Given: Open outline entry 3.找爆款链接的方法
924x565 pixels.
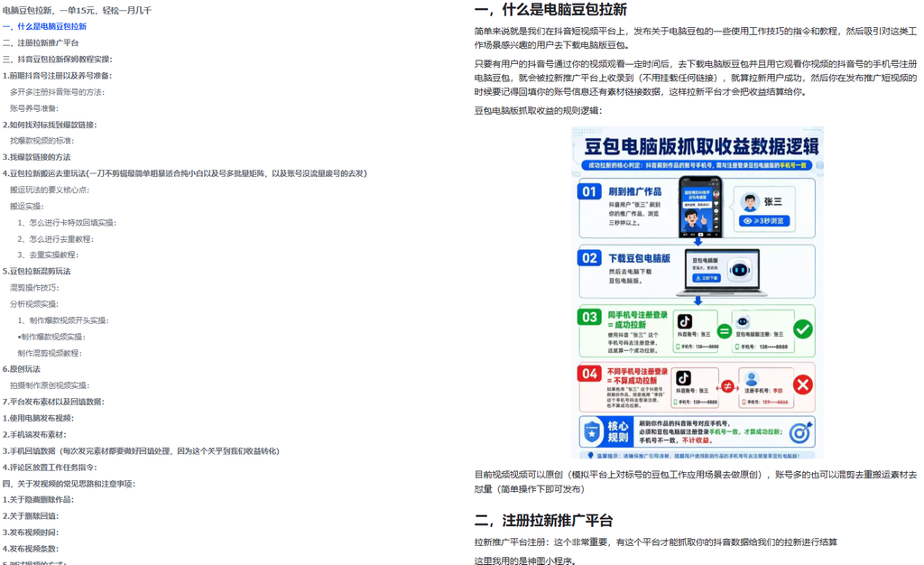Looking at the screenshot, I should coord(36,157).
